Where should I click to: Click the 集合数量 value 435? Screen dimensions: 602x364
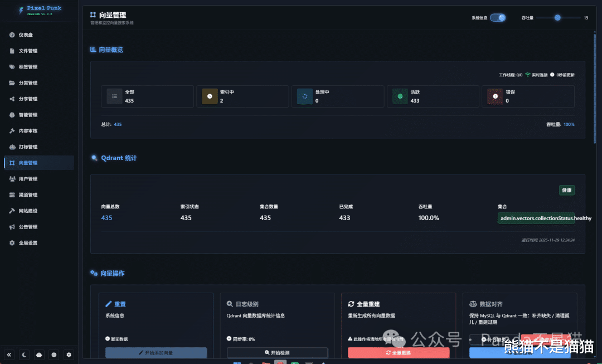[x=265, y=218]
